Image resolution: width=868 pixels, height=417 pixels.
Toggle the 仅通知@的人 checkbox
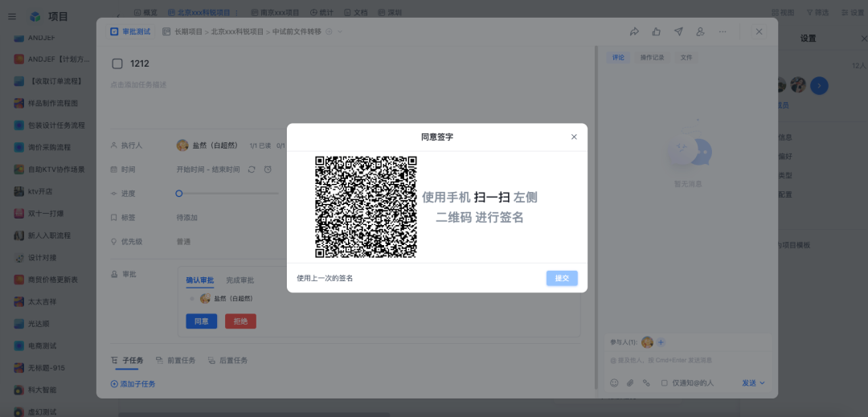pos(665,382)
